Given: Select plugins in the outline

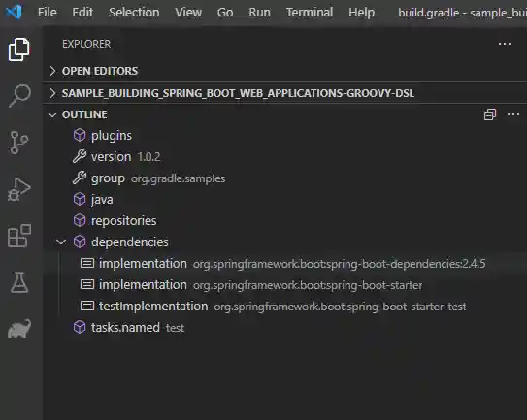Looking at the screenshot, I should pos(284,135).
